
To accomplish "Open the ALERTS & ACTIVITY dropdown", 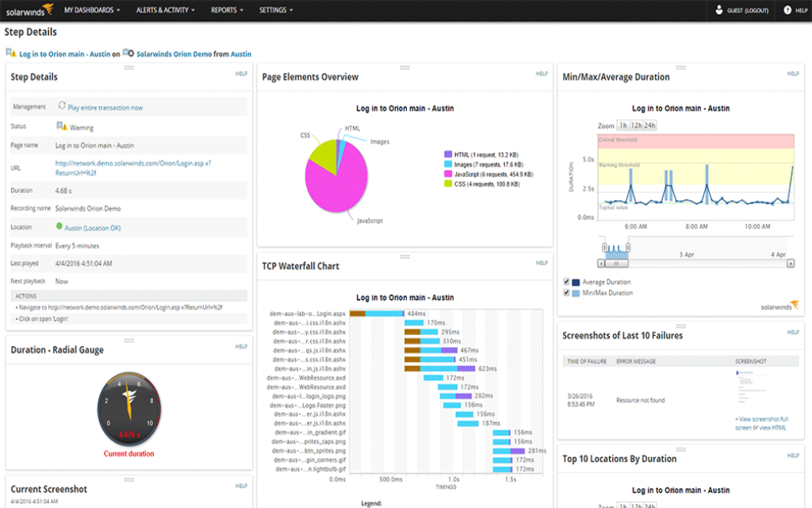I will pos(164,10).
